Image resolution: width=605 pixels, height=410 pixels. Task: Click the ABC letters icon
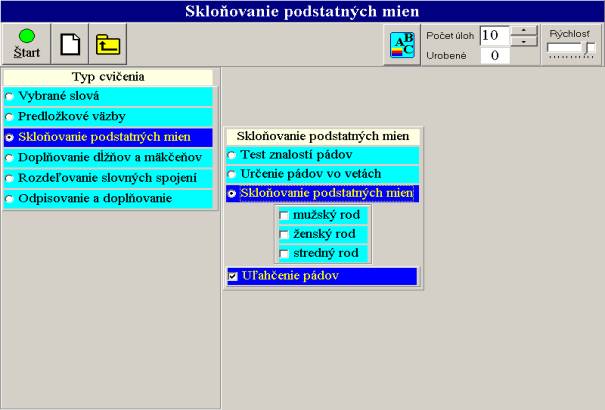point(402,45)
